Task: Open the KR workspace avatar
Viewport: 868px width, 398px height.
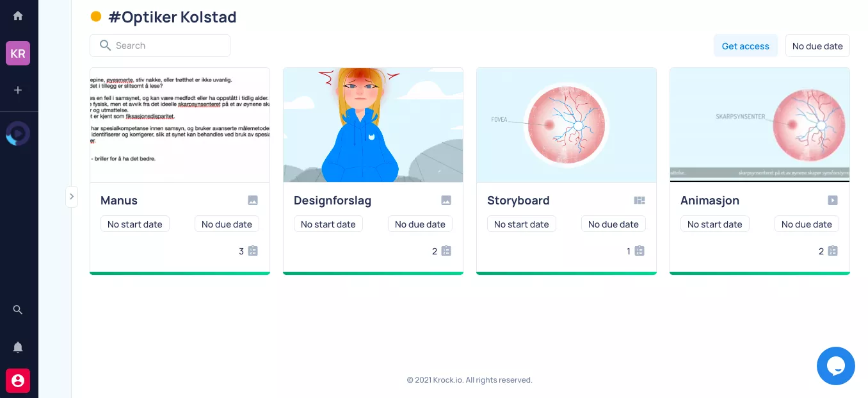Action: [x=18, y=53]
